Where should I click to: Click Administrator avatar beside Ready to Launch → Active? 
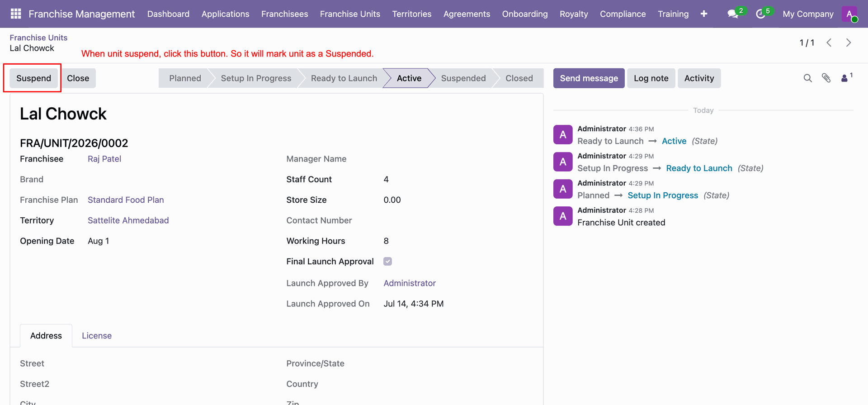563,134
